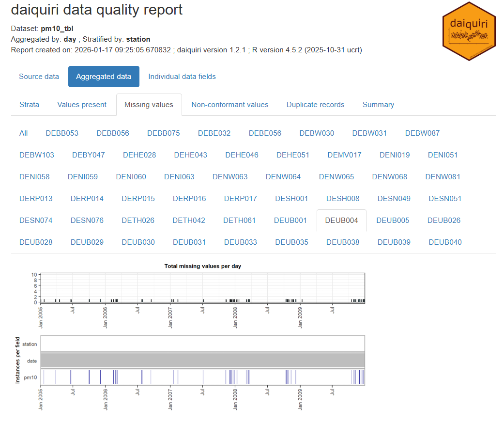Switch to Individual data fields tab
Viewport: 504px width, 424px height.
[x=182, y=77]
